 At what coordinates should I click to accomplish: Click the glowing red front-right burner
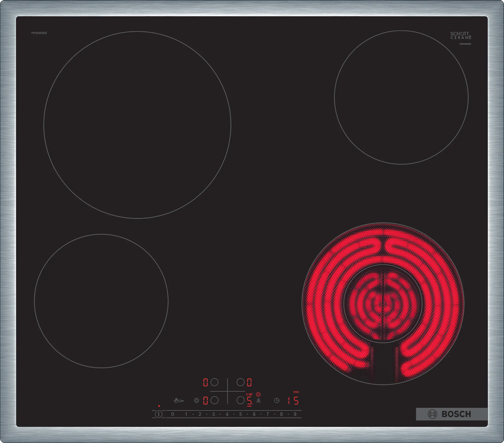click(x=383, y=304)
